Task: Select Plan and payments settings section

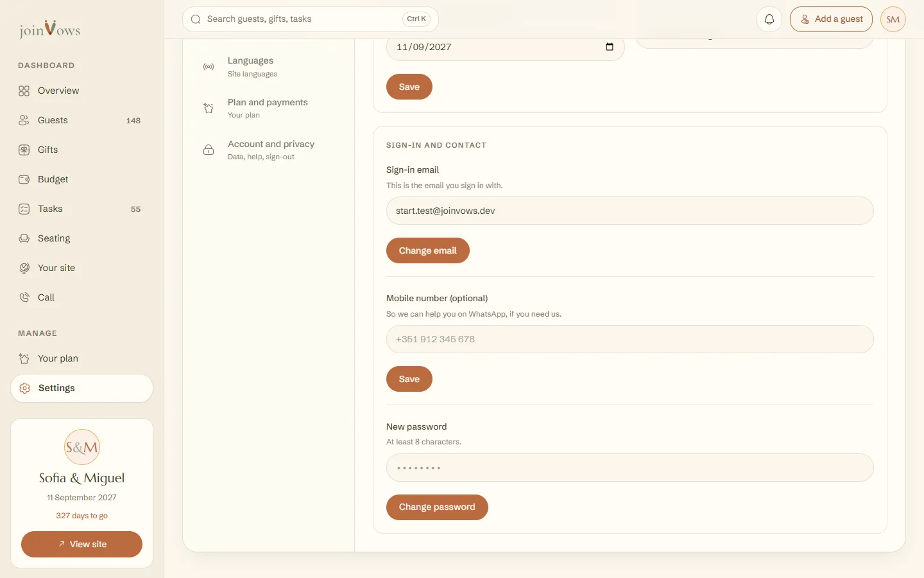Action: [269, 109]
